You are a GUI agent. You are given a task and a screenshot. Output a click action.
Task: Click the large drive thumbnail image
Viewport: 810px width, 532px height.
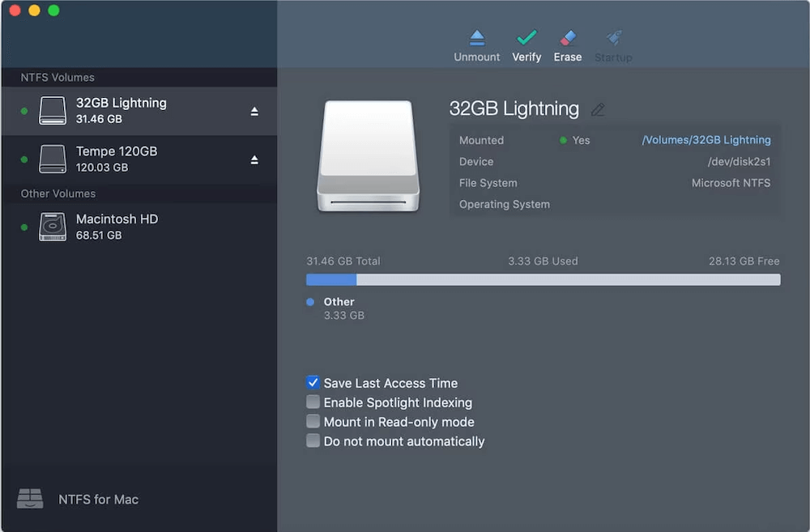pos(369,156)
